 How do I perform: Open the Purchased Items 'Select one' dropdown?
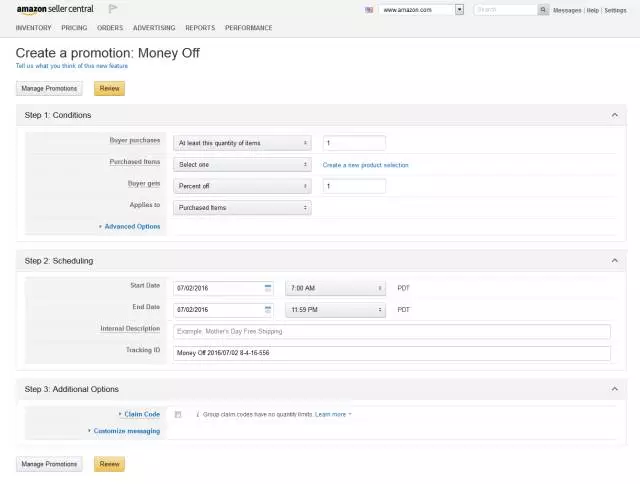(x=242, y=164)
